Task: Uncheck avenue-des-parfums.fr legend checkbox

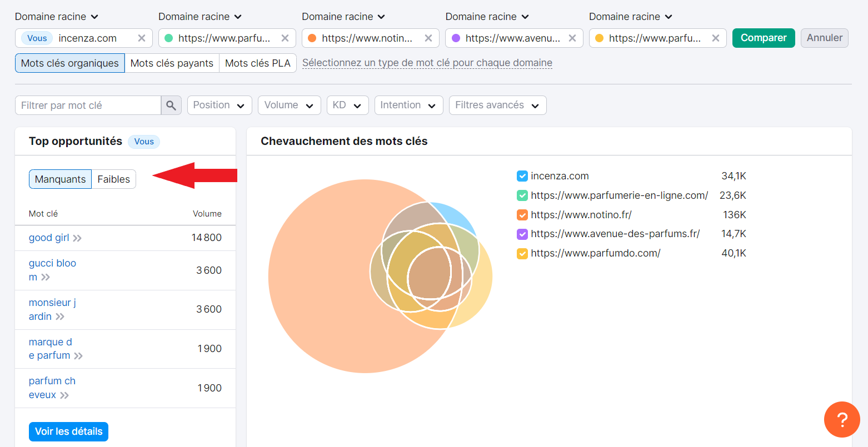Action: tap(522, 234)
